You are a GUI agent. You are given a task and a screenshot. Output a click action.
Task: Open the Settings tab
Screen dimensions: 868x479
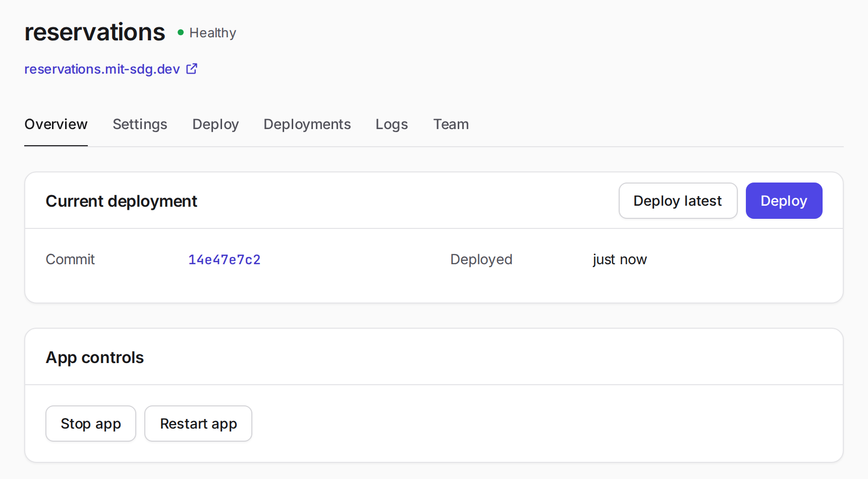(x=140, y=124)
